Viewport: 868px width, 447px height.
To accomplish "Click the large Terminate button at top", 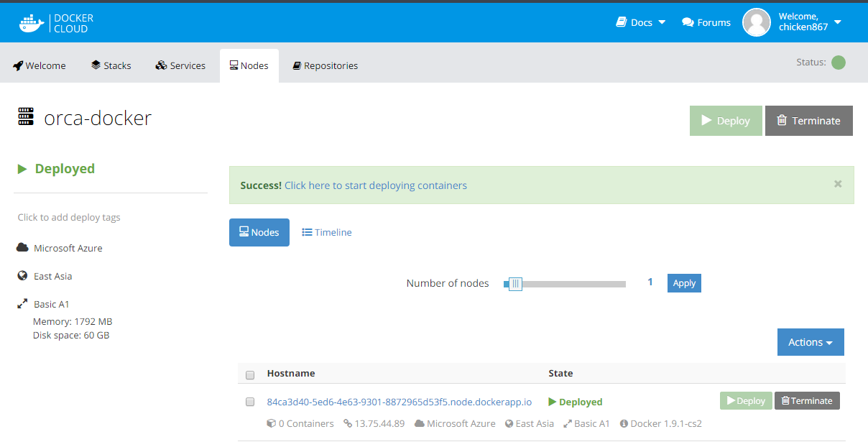I will click(x=809, y=121).
